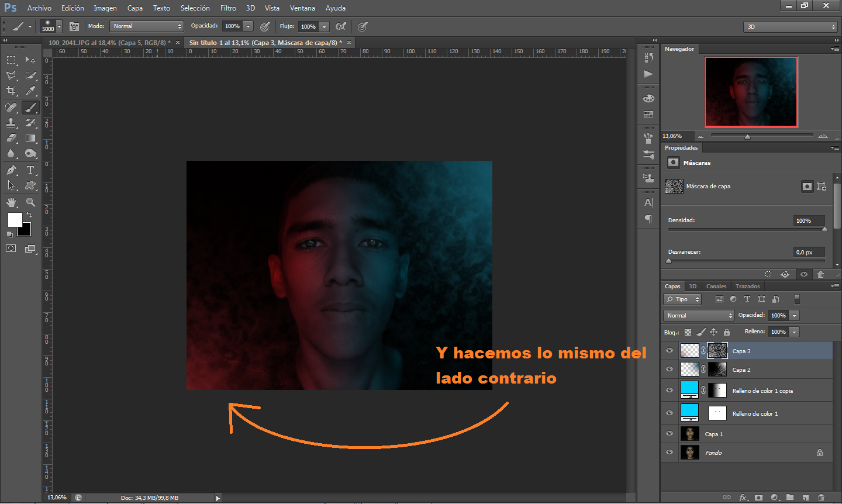842x504 pixels.
Task: Adjust the Navigator zoom slider
Action: pos(747,136)
